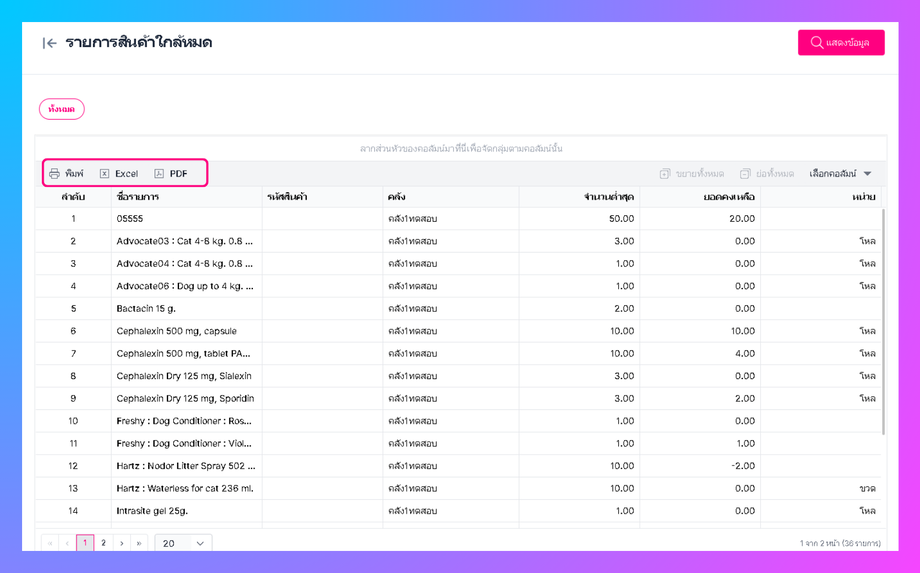
Task: Print the table with the printer icon
Action: coord(66,174)
